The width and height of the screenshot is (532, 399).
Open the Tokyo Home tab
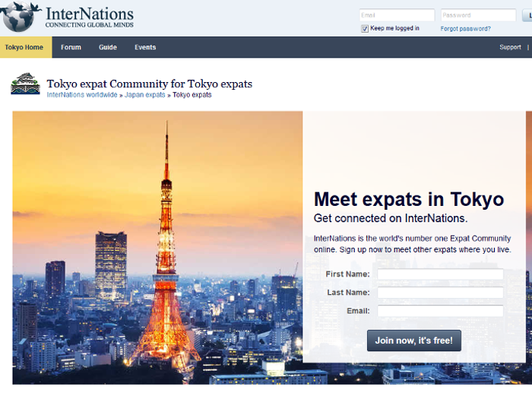24,47
